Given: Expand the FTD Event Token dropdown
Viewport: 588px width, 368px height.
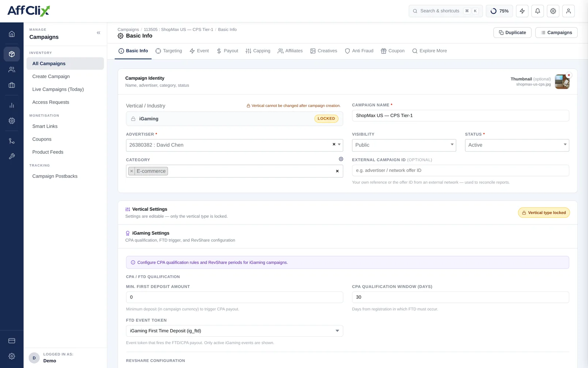Looking at the screenshot, I should click(234, 331).
